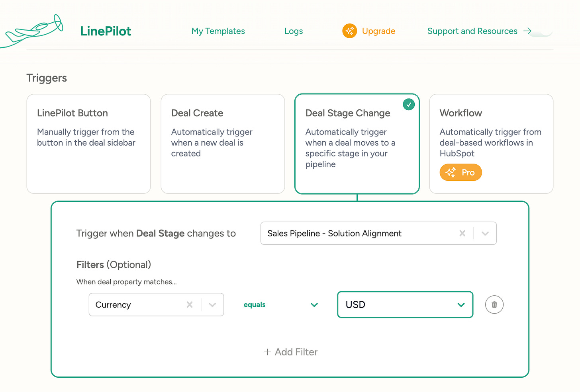Click the Upgrade link
580x392 pixels.
click(378, 31)
